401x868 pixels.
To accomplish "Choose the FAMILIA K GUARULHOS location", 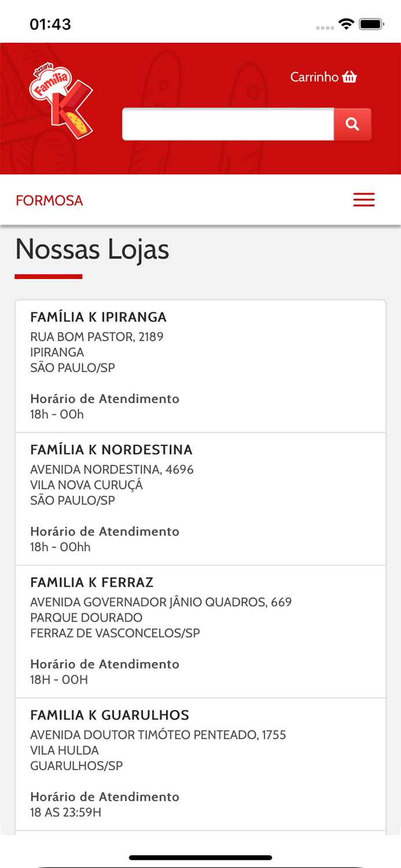I will [200, 761].
